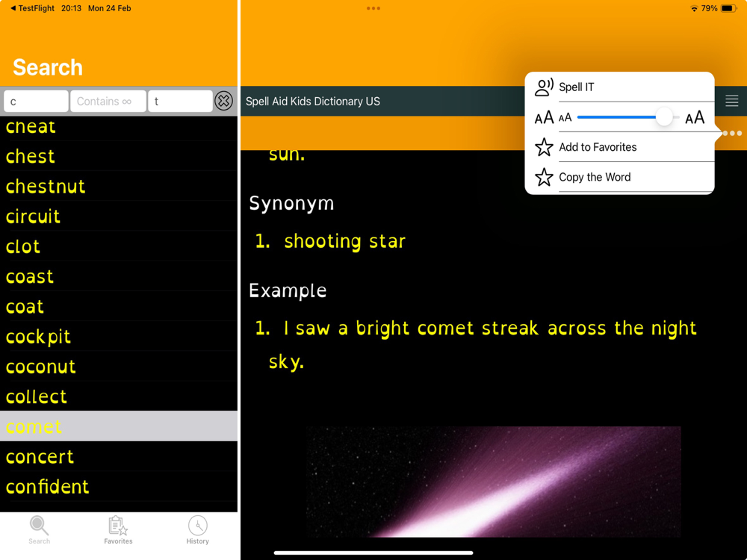The image size is (747, 560).
Task: Tap the star icon beside Copy the Word
Action: pyautogui.click(x=544, y=177)
